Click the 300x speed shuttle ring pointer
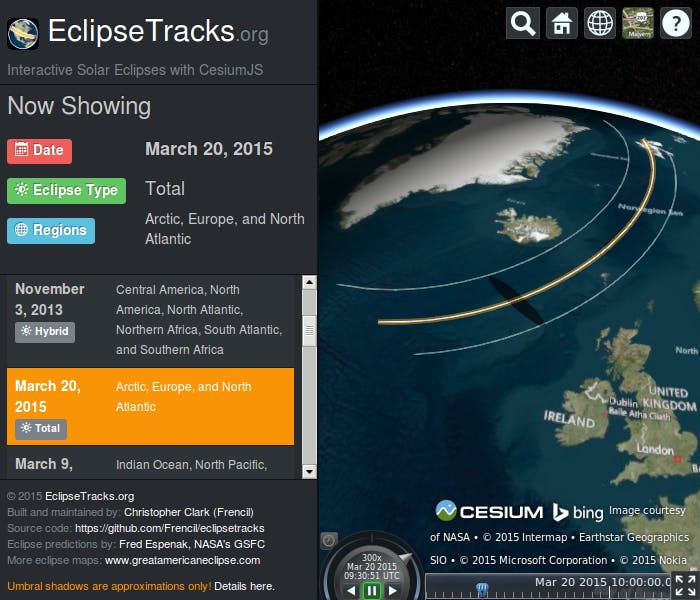Screen dimensions: 700x600 tap(405, 557)
